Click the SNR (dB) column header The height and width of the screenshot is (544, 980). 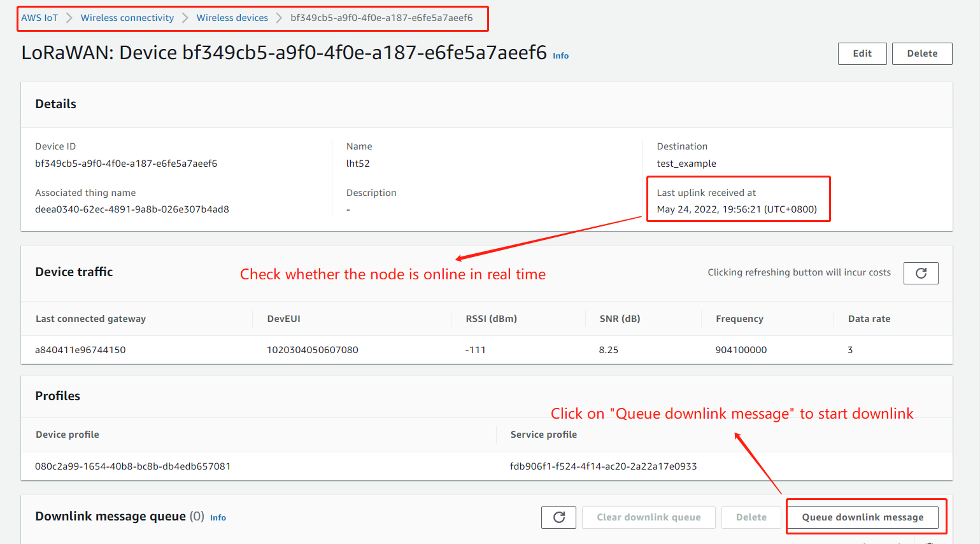(620, 319)
